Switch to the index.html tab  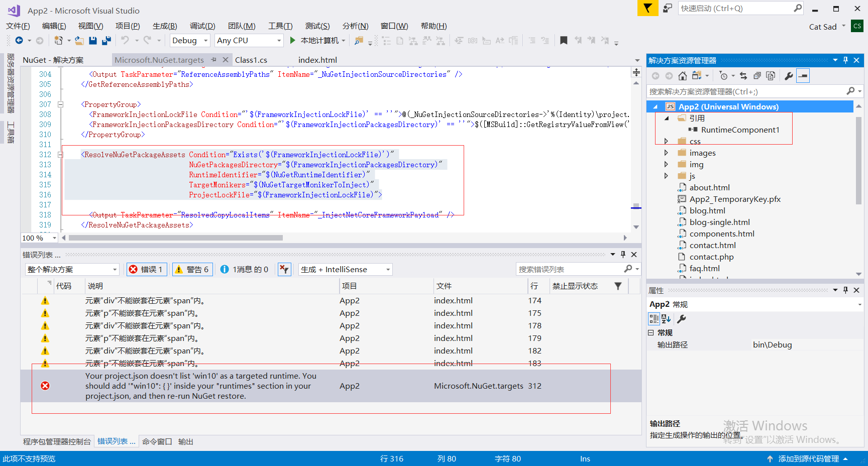click(x=317, y=60)
